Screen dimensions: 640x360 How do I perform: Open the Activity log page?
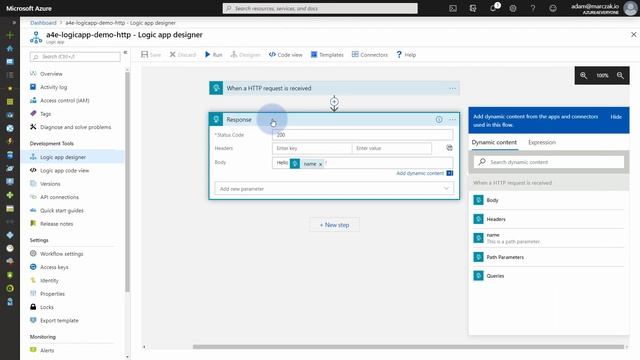pos(53,87)
